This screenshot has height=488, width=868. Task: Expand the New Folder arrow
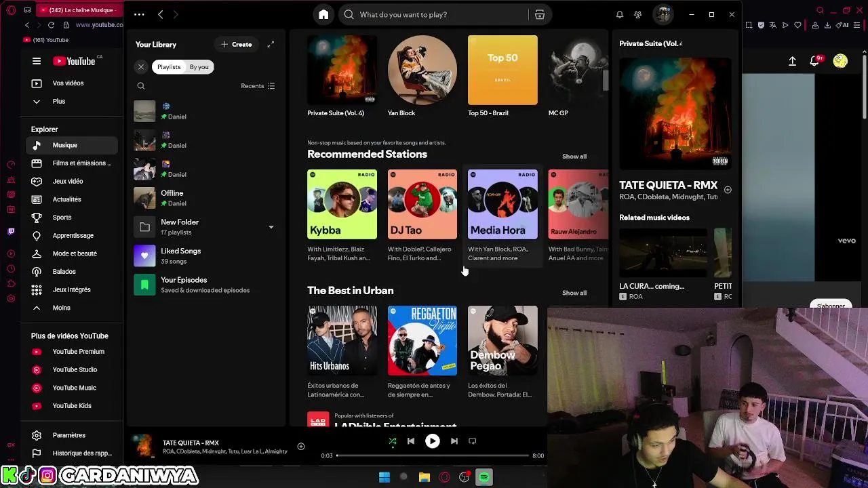(x=271, y=227)
